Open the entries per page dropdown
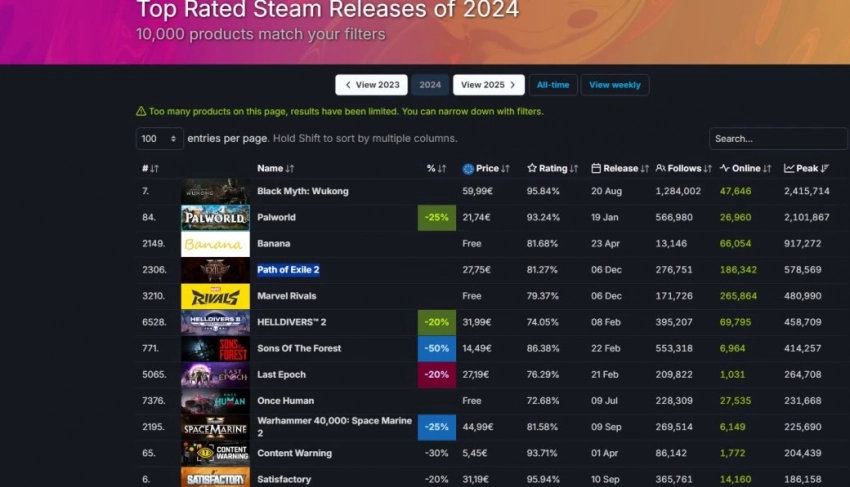The image size is (850, 487). click(x=159, y=139)
